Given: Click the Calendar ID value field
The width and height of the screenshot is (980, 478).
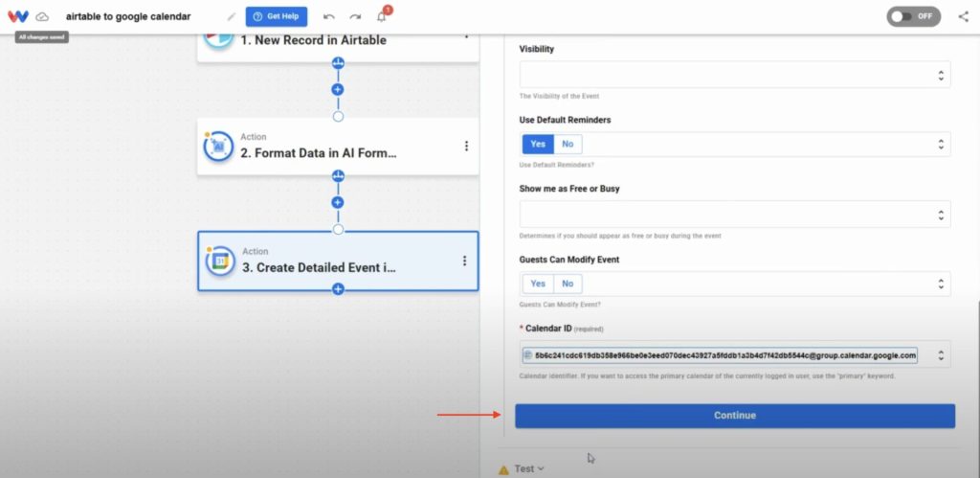Looking at the screenshot, I should click(x=720, y=355).
